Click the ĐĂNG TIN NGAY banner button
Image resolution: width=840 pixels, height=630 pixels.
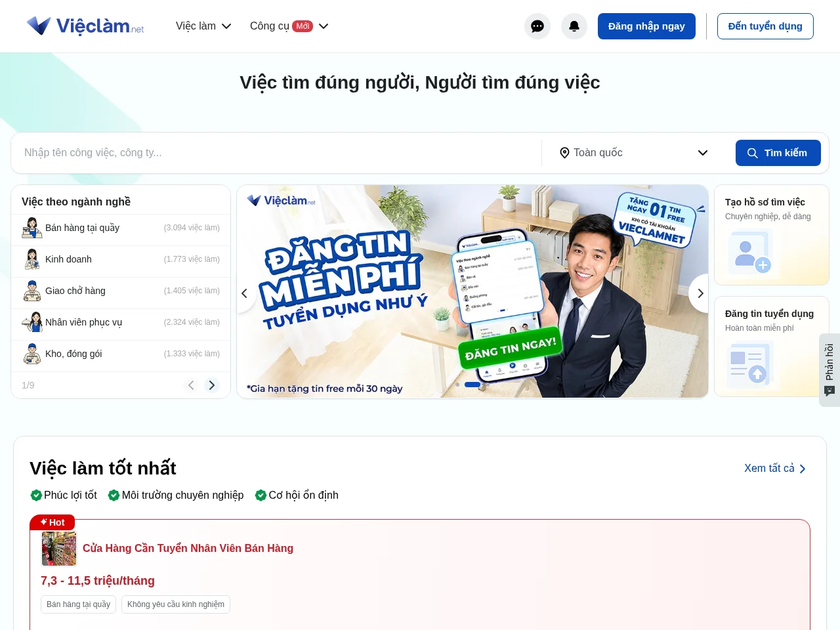click(511, 348)
